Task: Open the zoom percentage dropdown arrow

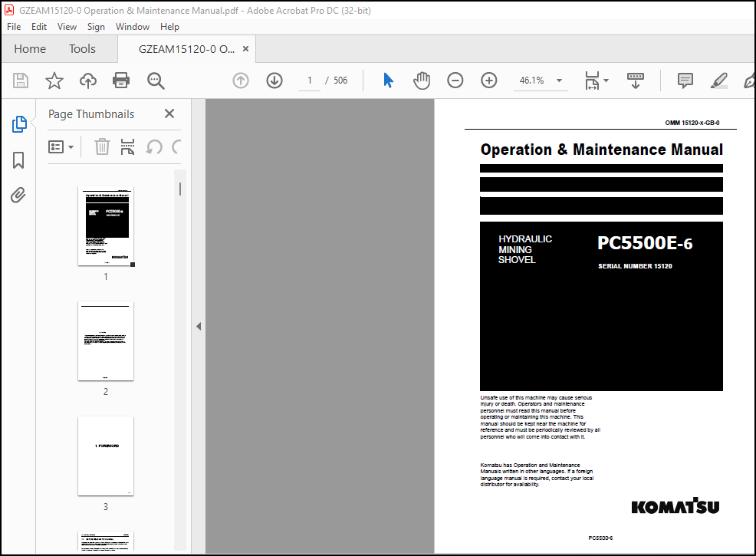Action: 559,81
